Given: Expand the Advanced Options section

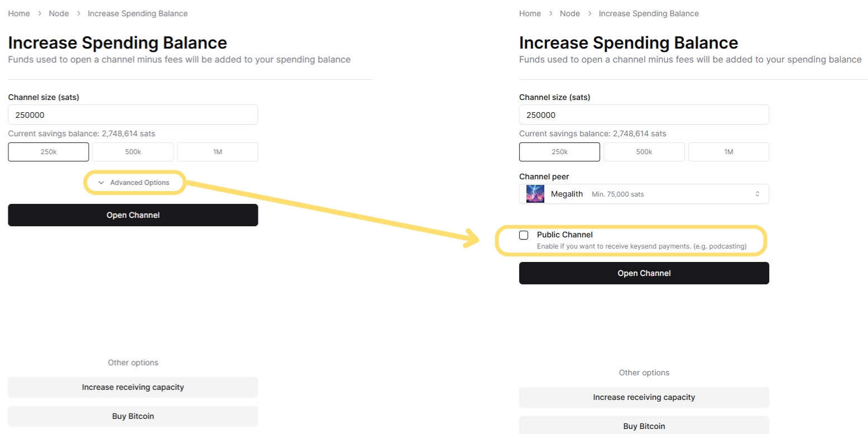Looking at the screenshot, I should click(139, 183).
